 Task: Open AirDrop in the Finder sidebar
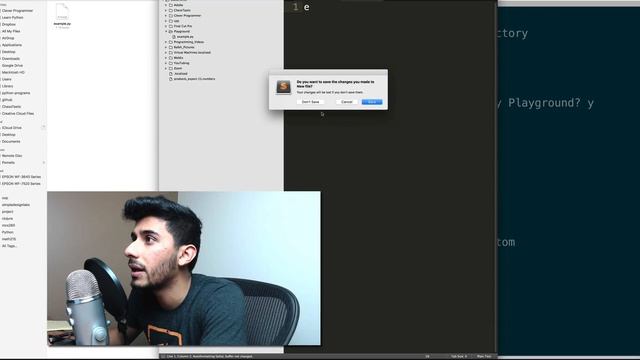(8, 38)
